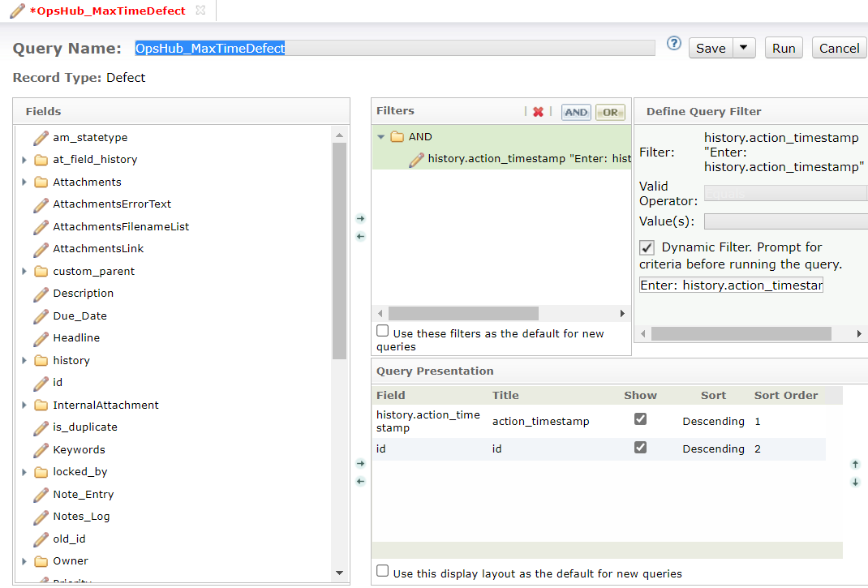Click the Cancel button

839,48
